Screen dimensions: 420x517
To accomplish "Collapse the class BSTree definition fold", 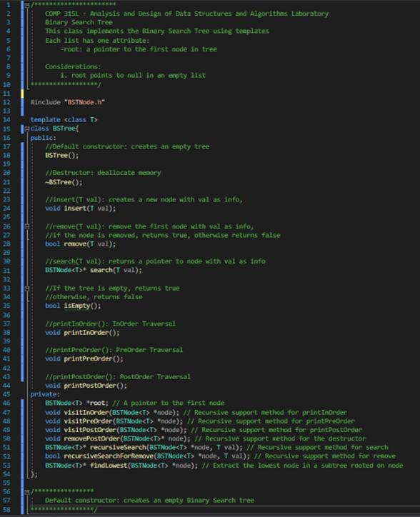I will 27,129.
